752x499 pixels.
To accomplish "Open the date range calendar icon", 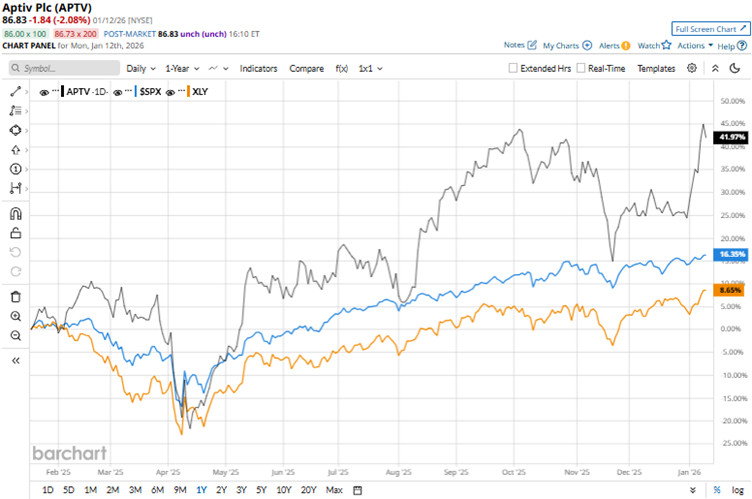I will 357,490.
